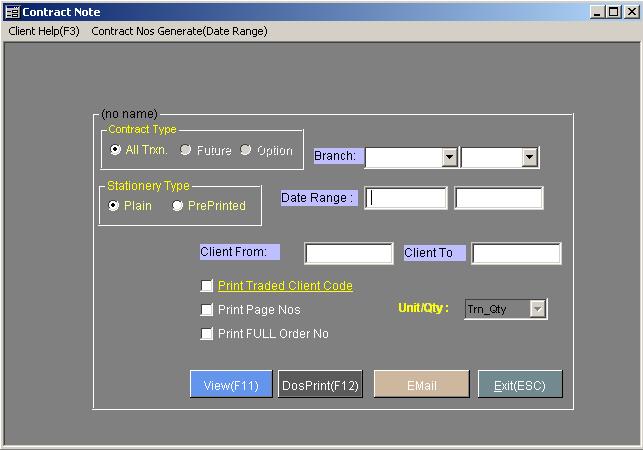
Task: Open the Unit/Qty Trn_Qty dropdown
Action: tap(537, 309)
